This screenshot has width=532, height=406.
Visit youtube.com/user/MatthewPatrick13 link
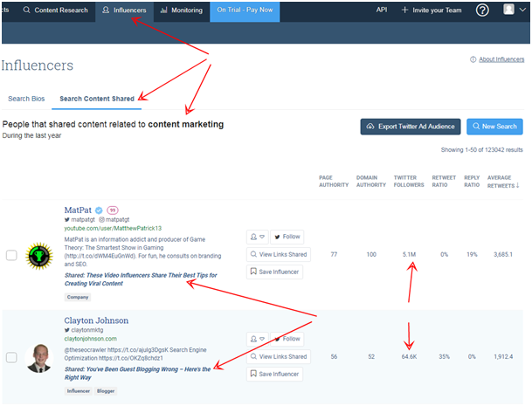(x=113, y=228)
